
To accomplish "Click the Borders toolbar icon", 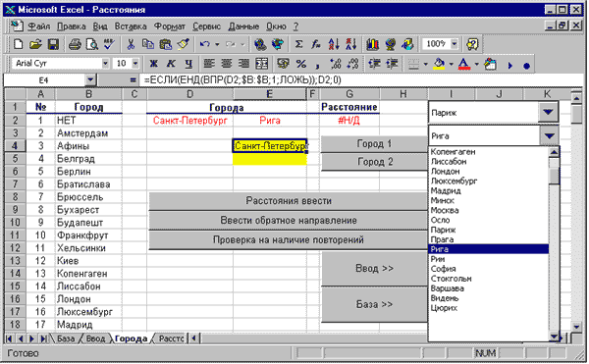I will click(x=413, y=65).
